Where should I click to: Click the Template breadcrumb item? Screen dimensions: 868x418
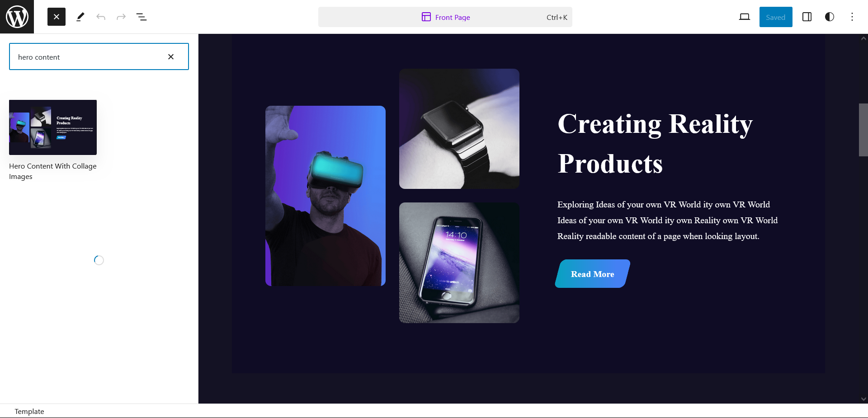pos(29,411)
